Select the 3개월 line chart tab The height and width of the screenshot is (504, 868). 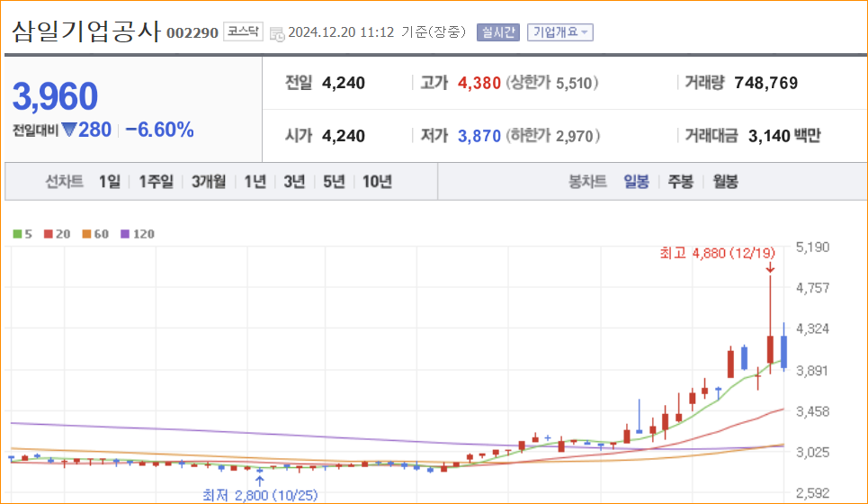209,181
